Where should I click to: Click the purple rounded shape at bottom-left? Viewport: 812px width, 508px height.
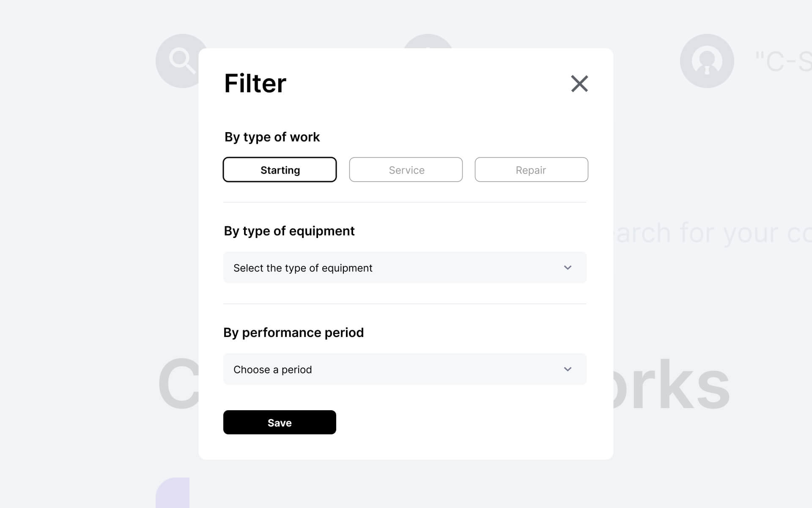click(x=173, y=493)
